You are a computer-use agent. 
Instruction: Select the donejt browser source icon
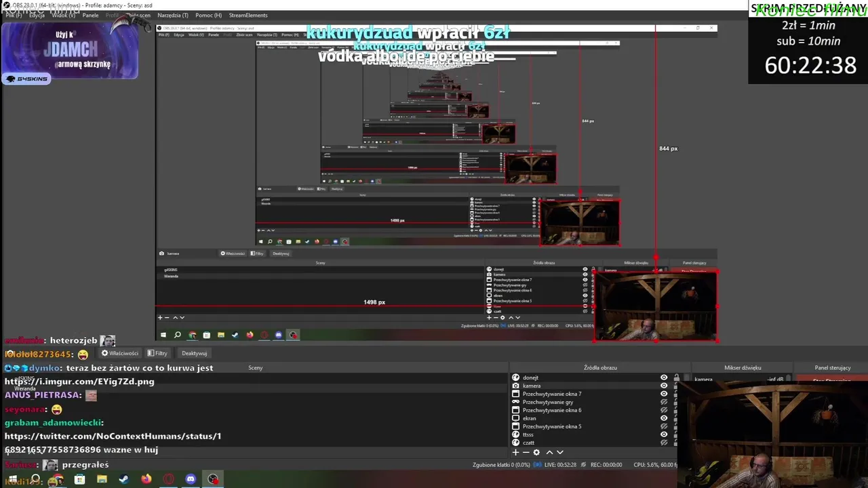tap(515, 378)
